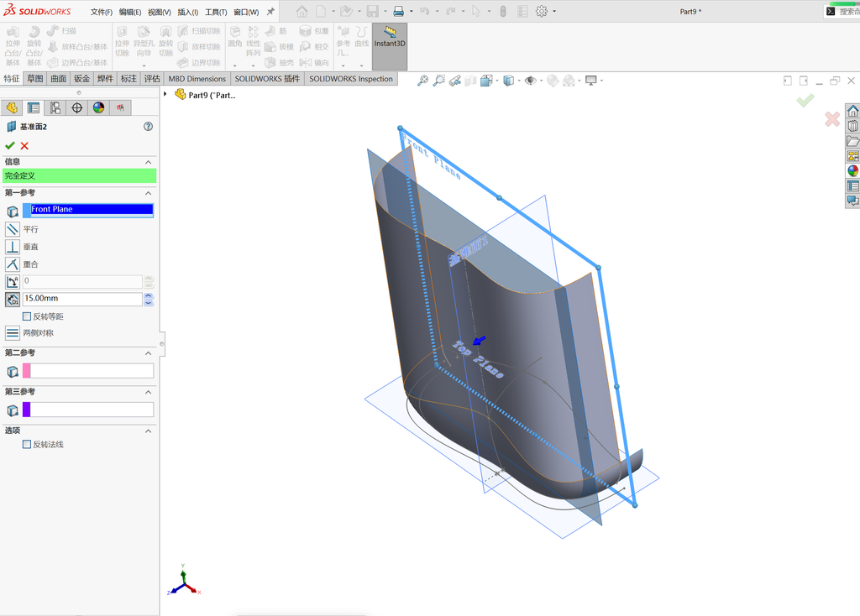Open the 插入(I) menu

point(187,12)
